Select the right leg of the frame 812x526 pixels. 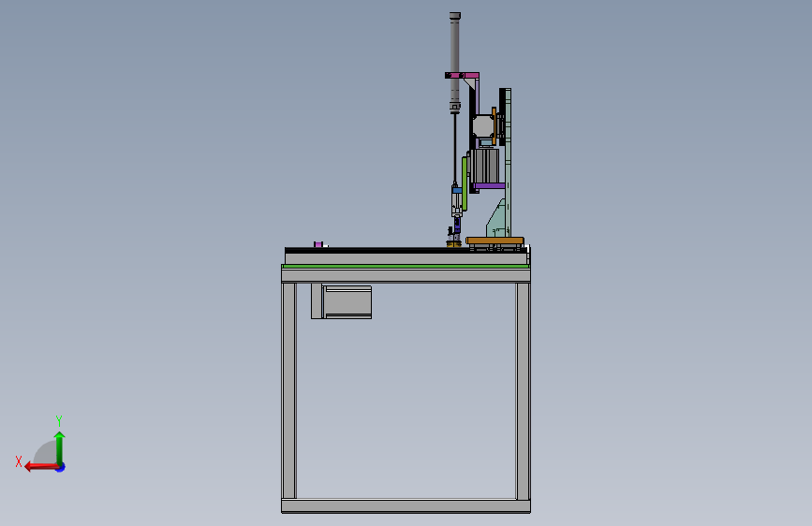(x=523, y=391)
